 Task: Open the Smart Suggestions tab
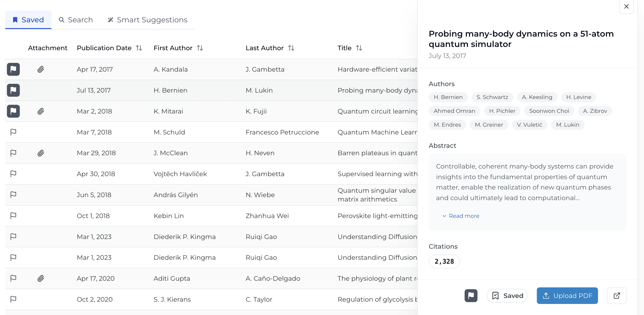coord(147,20)
